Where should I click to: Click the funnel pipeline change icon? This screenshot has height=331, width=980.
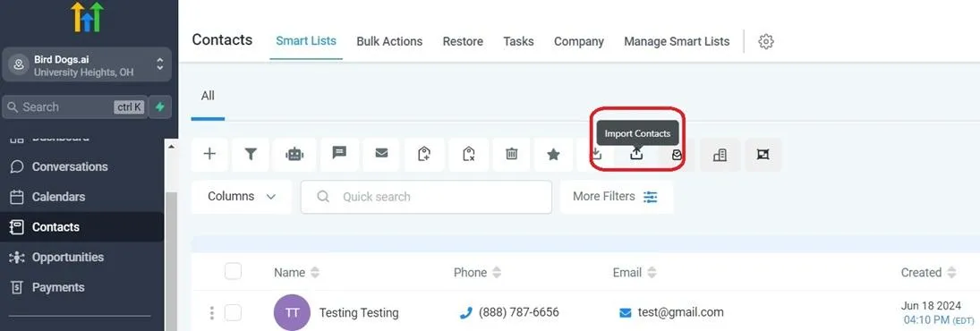pos(251,154)
